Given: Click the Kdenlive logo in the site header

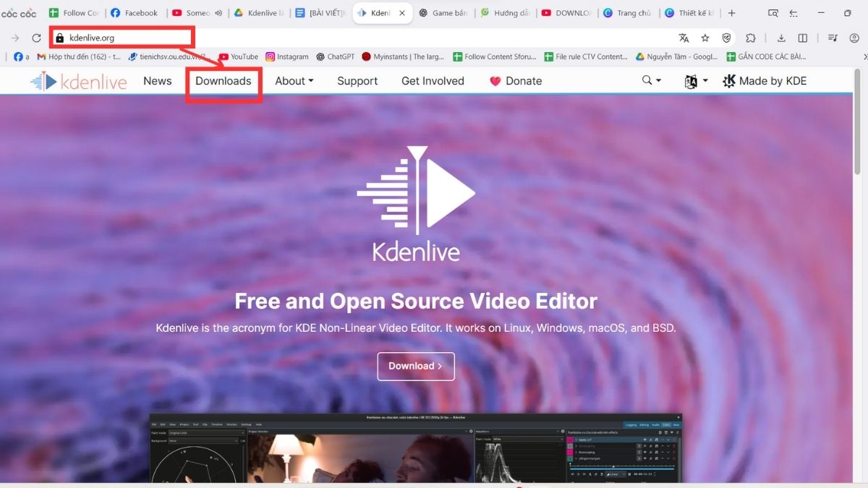Looking at the screenshot, I should click(x=78, y=81).
